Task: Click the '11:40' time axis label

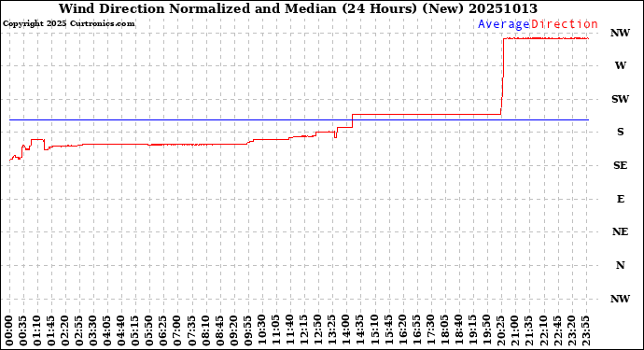Action: [290, 330]
